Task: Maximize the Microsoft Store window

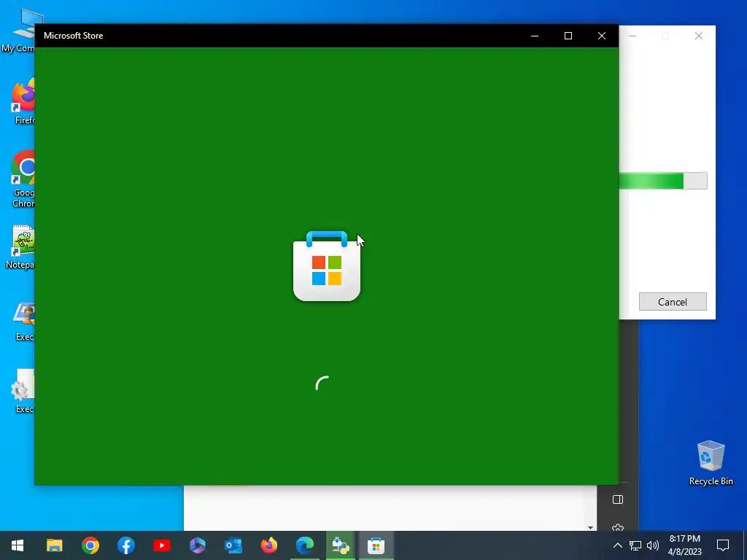Action: pos(568,36)
